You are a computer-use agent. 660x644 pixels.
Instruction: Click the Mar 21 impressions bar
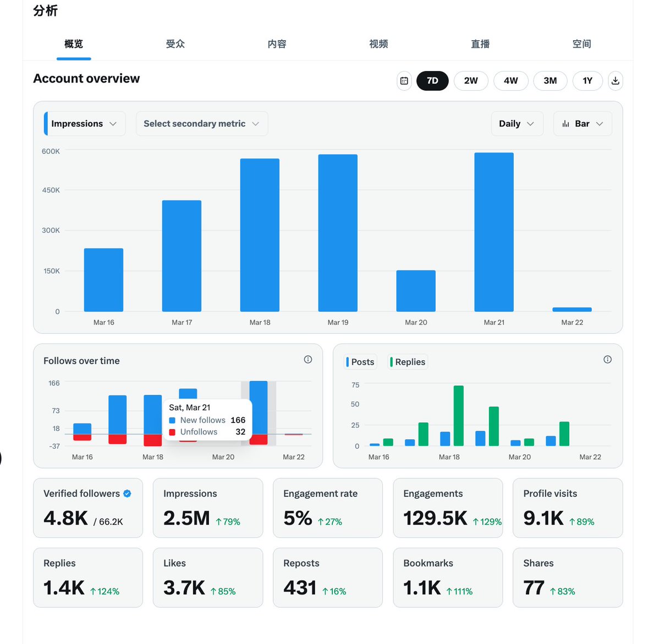[x=494, y=232]
